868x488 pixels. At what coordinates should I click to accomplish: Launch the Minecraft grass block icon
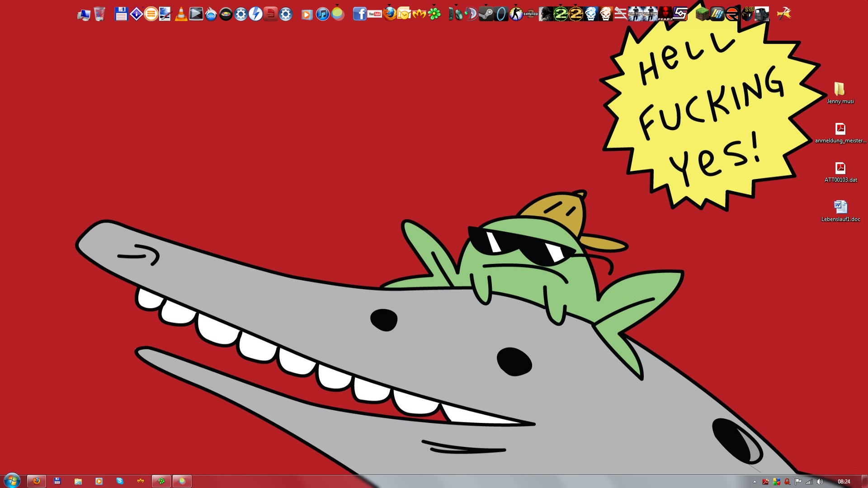point(702,14)
